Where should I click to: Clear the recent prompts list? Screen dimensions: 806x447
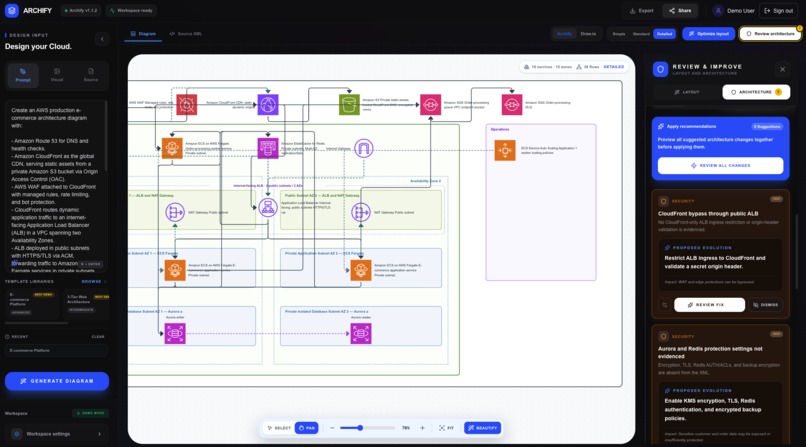[x=98, y=337]
